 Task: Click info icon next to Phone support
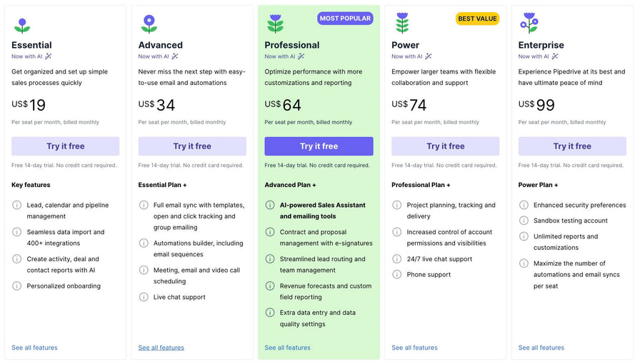tap(397, 275)
